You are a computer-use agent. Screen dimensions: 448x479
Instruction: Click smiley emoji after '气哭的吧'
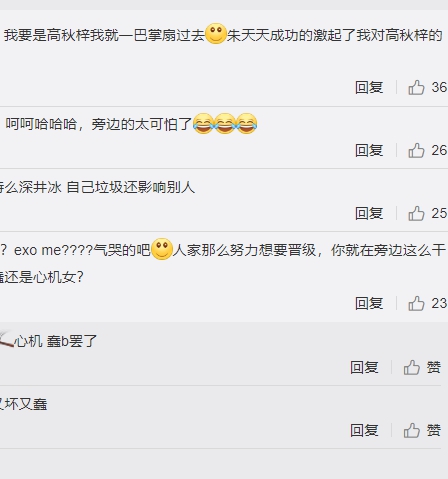(162, 249)
